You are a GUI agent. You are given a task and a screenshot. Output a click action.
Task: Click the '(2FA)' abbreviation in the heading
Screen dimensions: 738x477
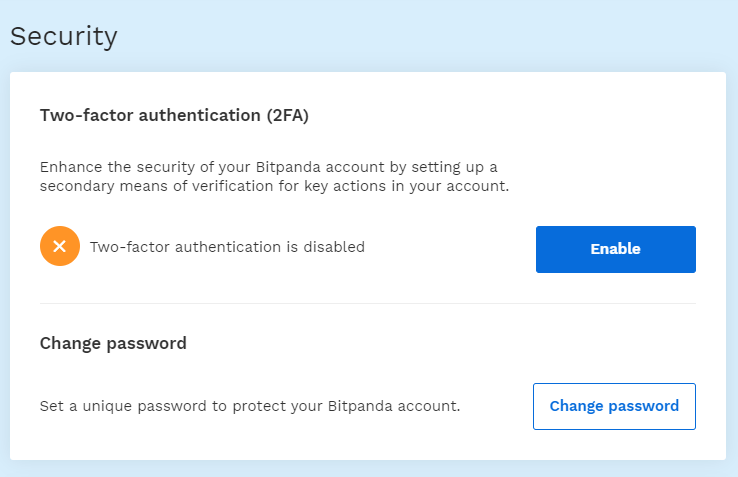pyautogui.click(x=288, y=115)
